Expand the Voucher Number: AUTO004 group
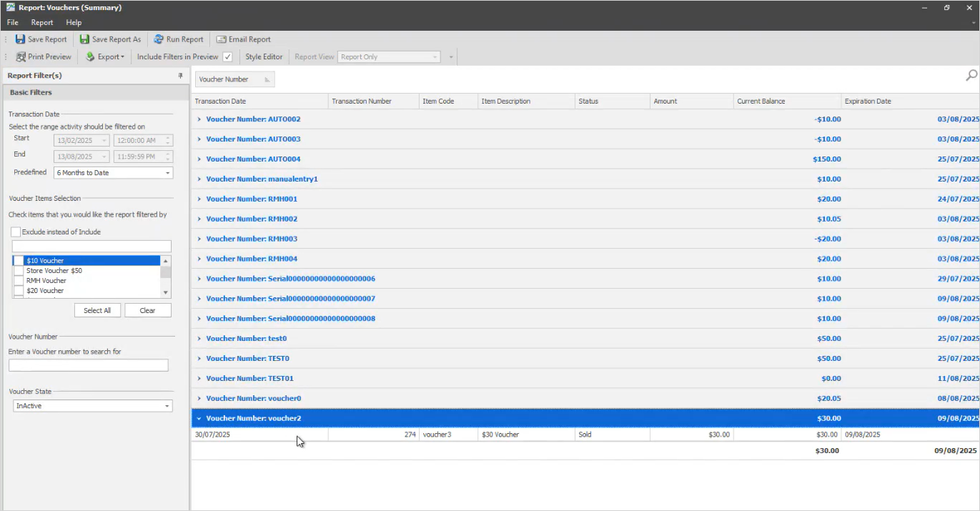This screenshot has width=980, height=511. (x=199, y=159)
